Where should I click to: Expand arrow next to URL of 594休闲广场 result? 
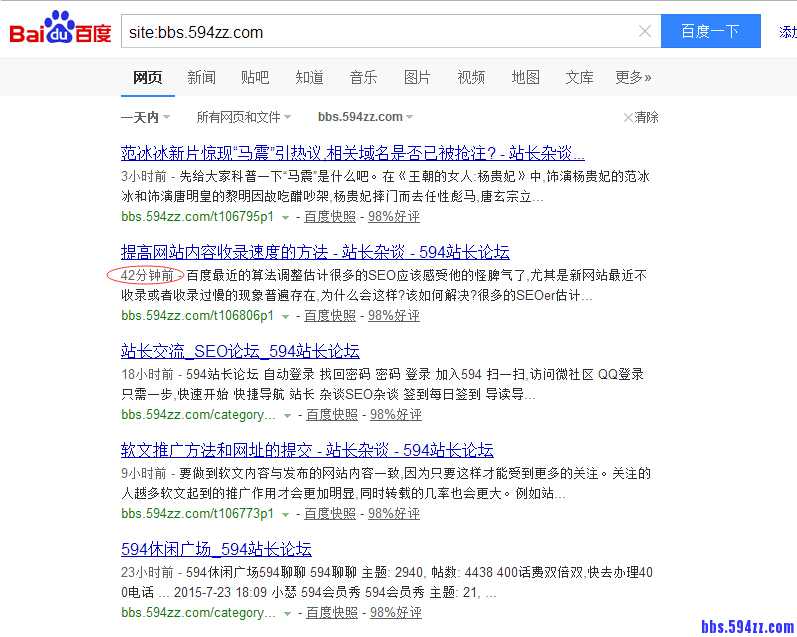pos(288,614)
